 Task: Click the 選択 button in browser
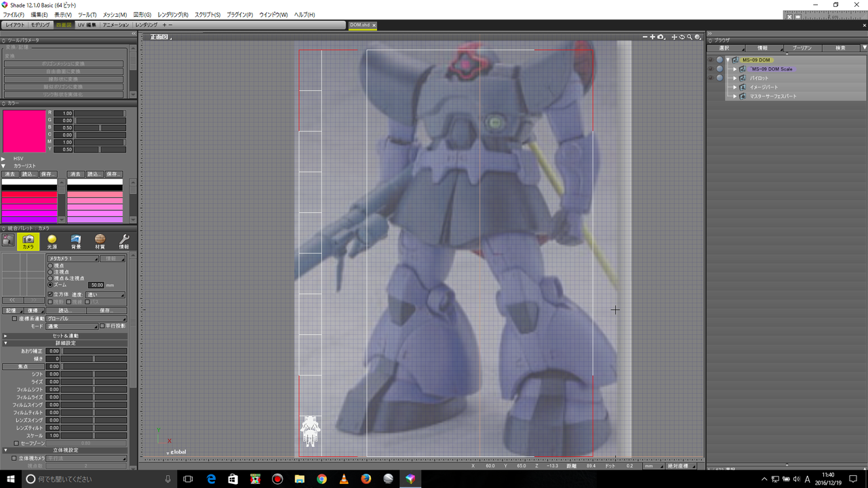(726, 48)
